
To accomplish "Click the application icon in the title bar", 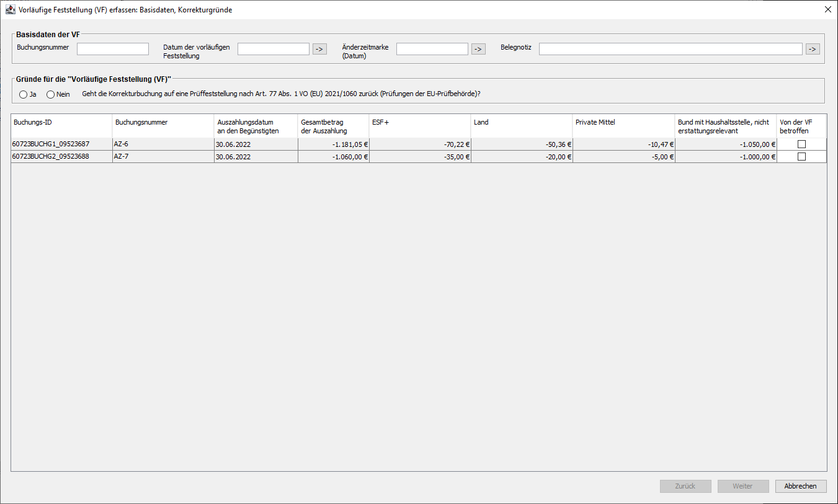I will tap(11, 10).
